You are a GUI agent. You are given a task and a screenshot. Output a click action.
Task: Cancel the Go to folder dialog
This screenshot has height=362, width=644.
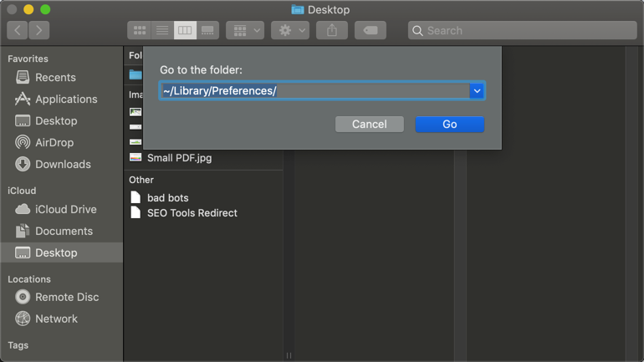(x=369, y=124)
